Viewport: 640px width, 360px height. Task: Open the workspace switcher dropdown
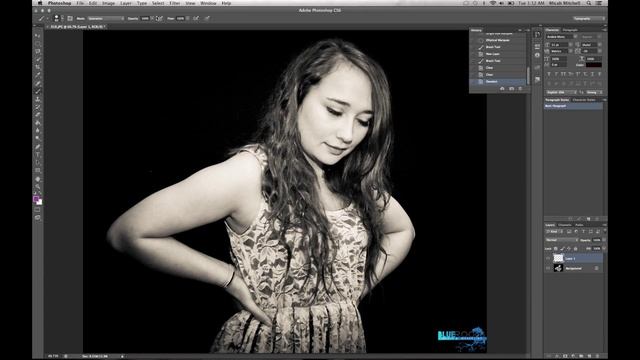click(x=589, y=18)
